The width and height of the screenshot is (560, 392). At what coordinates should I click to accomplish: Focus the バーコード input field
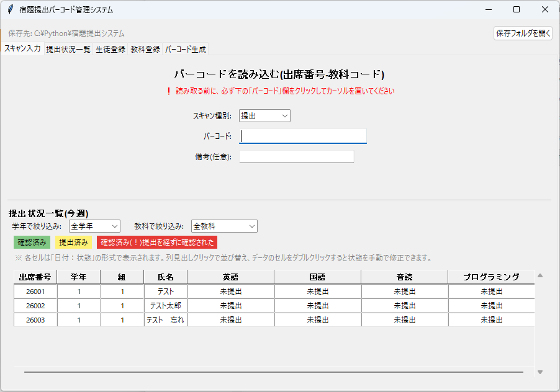(x=303, y=136)
